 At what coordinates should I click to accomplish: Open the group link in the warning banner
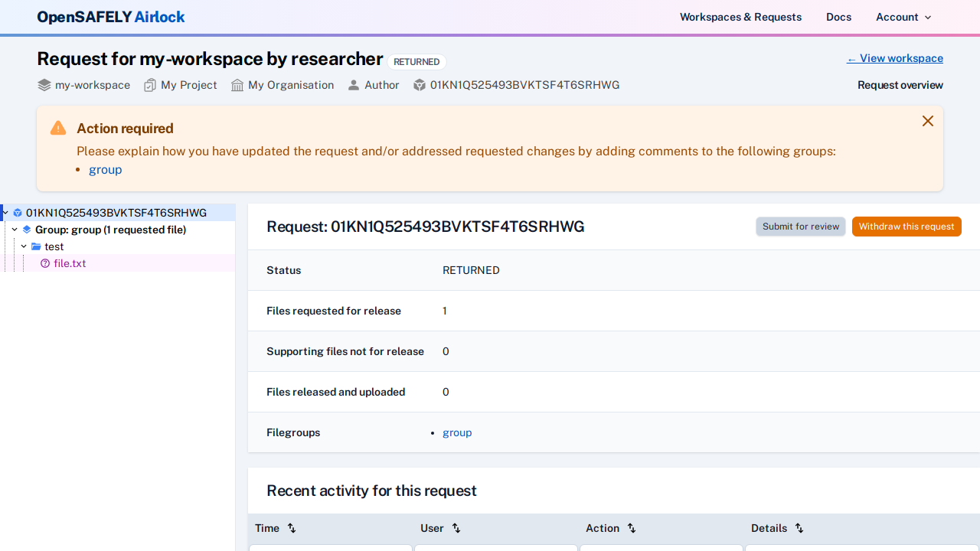[105, 169]
